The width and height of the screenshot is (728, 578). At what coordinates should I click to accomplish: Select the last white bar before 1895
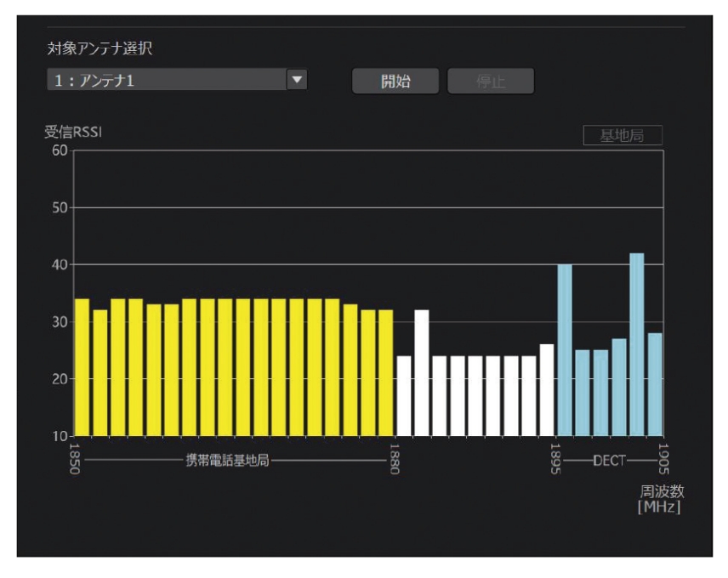pyautogui.click(x=547, y=389)
